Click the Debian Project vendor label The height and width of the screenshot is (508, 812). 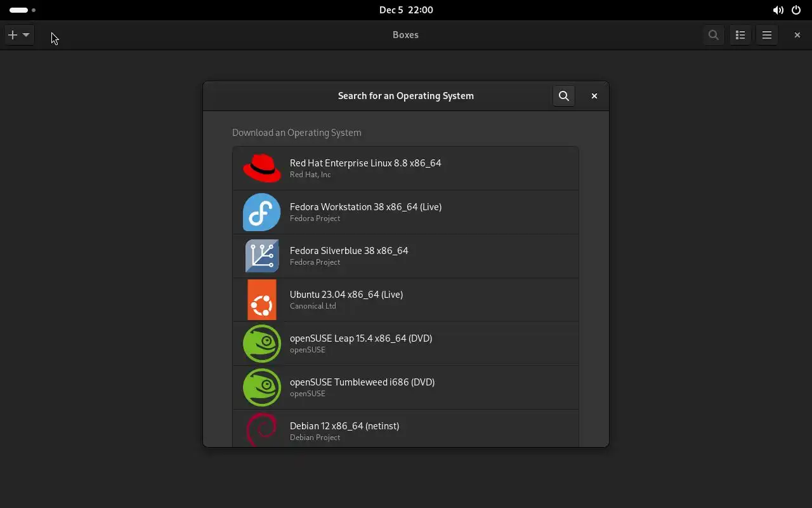coord(315,438)
